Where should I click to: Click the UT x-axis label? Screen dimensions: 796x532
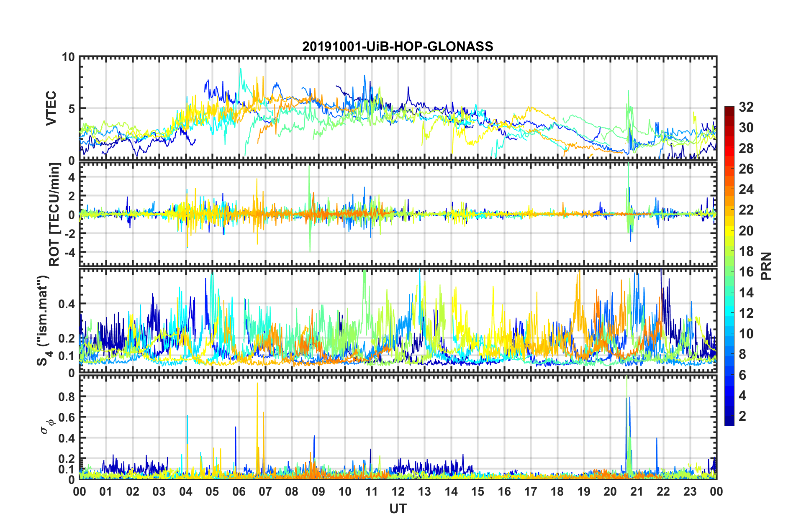point(398,509)
